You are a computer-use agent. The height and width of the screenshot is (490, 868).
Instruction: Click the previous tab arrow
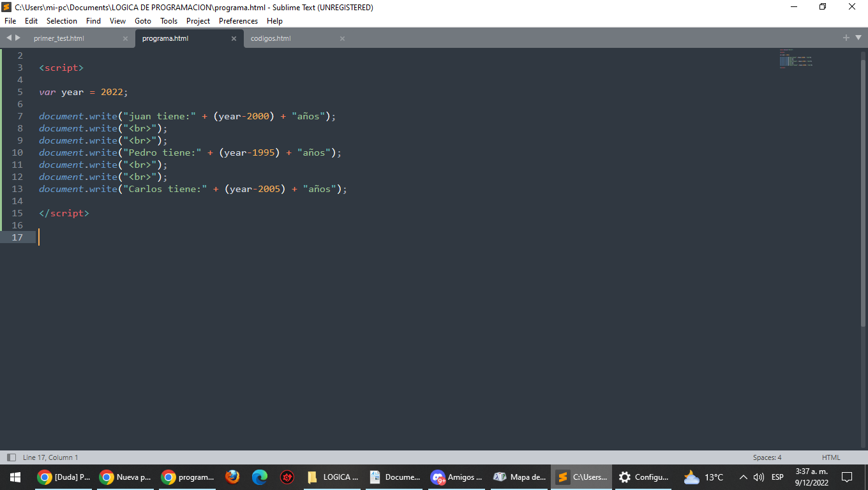(9, 38)
